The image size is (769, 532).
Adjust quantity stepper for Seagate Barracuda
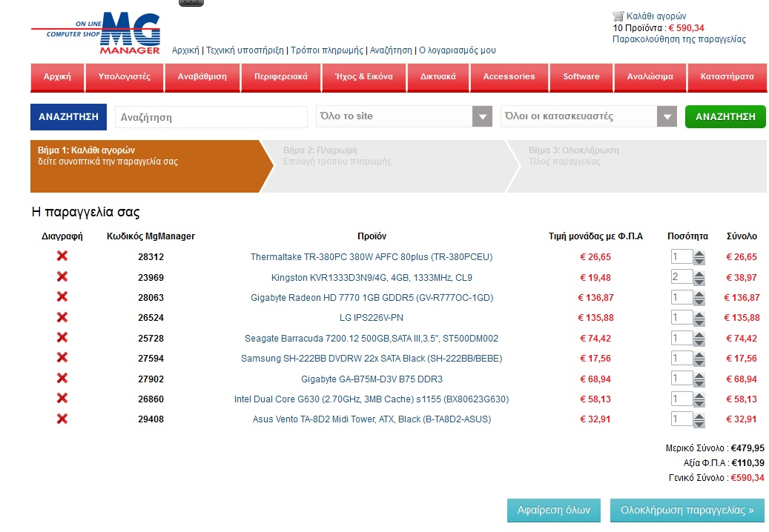[x=699, y=339]
